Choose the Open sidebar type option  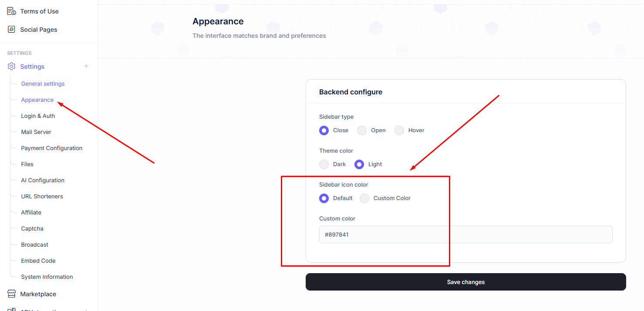tap(362, 130)
